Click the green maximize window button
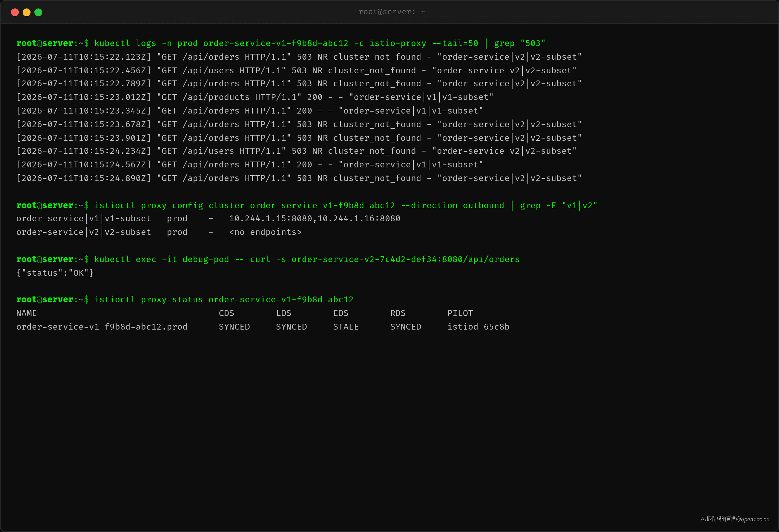This screenshot has width=779, height=532. (x=38, y=12)
